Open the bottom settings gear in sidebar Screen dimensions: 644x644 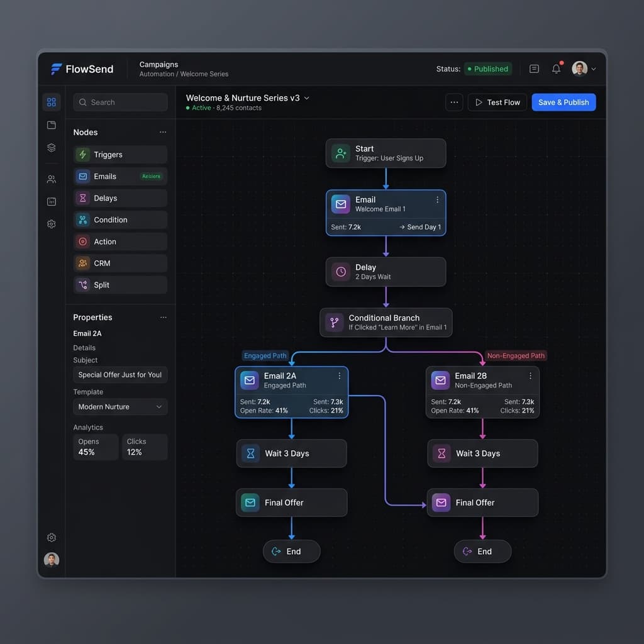tap(52, 537)
